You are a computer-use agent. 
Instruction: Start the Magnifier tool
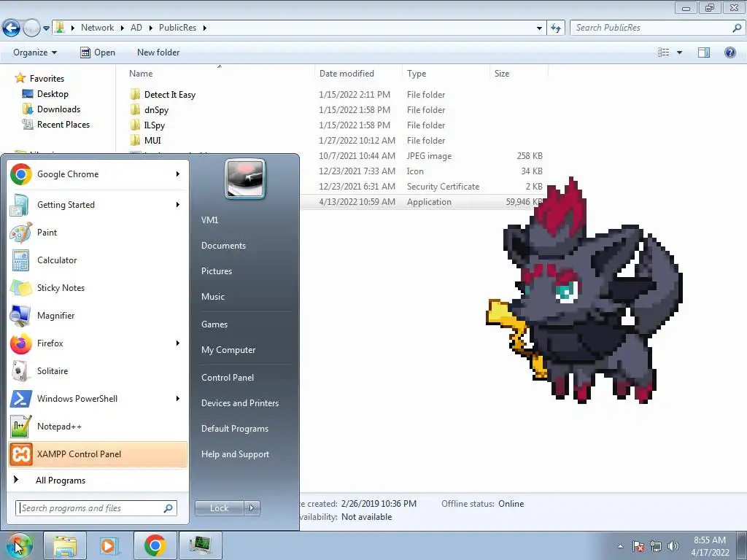[98, 315]
